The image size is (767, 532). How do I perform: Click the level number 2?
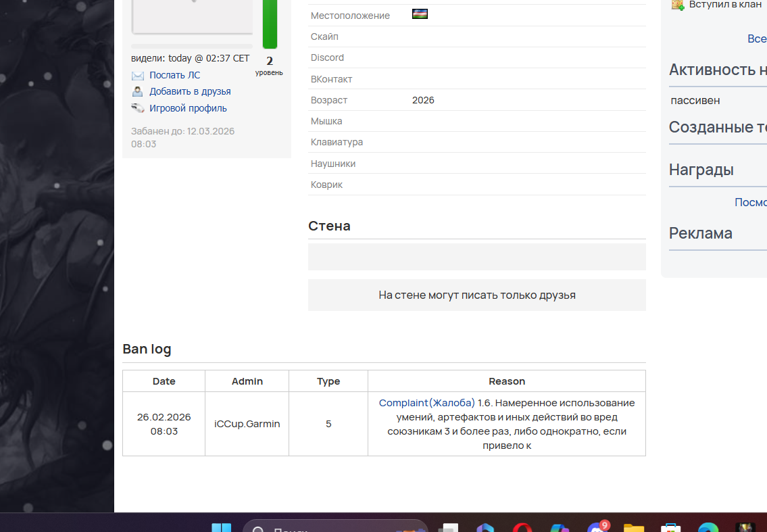click(270, 62)
